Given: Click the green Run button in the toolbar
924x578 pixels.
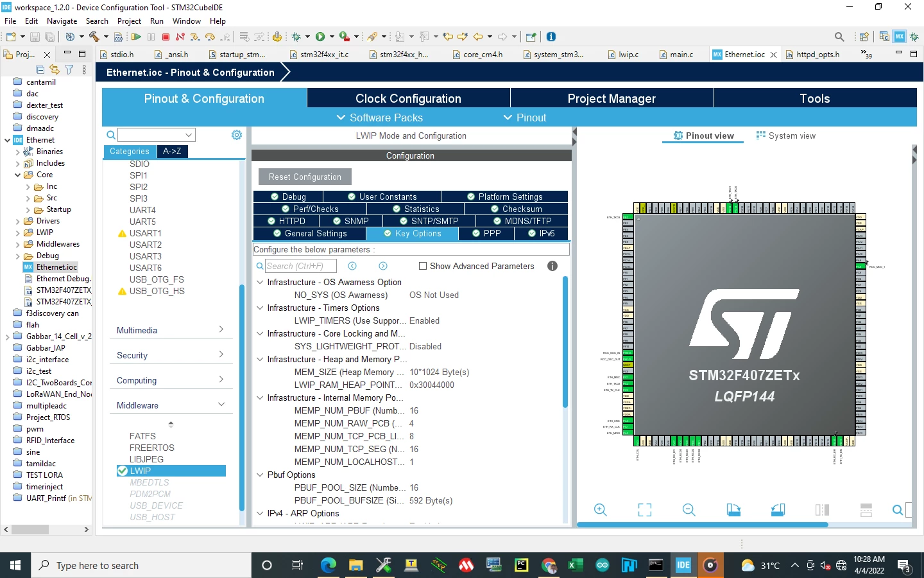Looking at the screenshot, I should click(320, 37).
